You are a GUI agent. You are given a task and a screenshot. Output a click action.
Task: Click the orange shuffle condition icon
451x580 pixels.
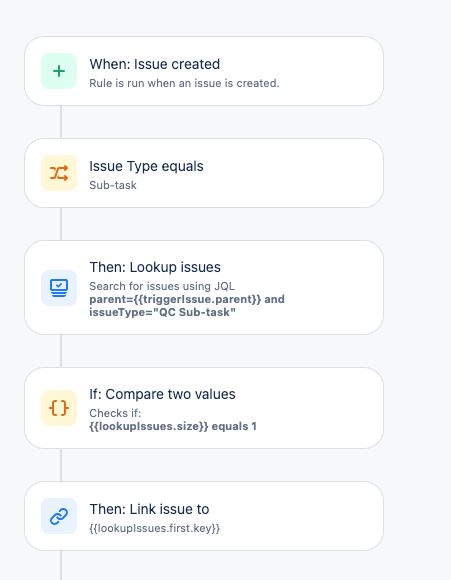coord(59,173)
